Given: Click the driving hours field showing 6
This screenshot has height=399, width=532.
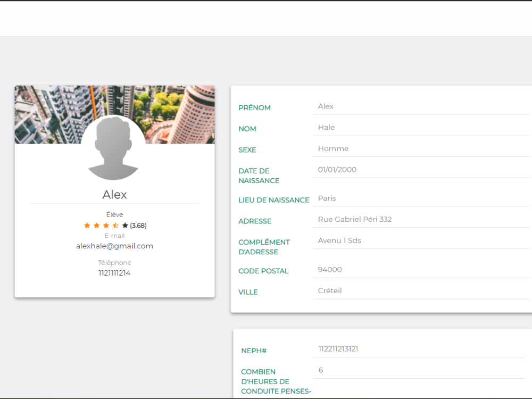Looking at the screenshot, I should (419, 370).
